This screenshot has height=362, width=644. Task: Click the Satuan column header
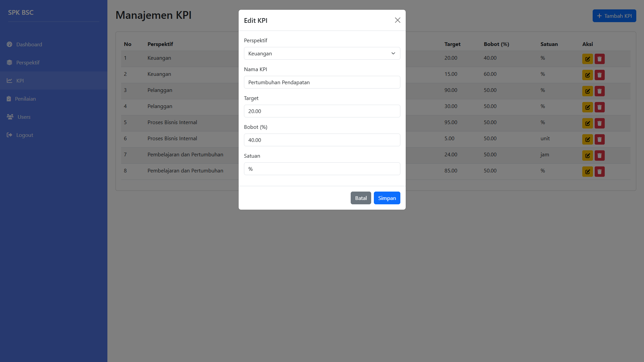point(549,44)
